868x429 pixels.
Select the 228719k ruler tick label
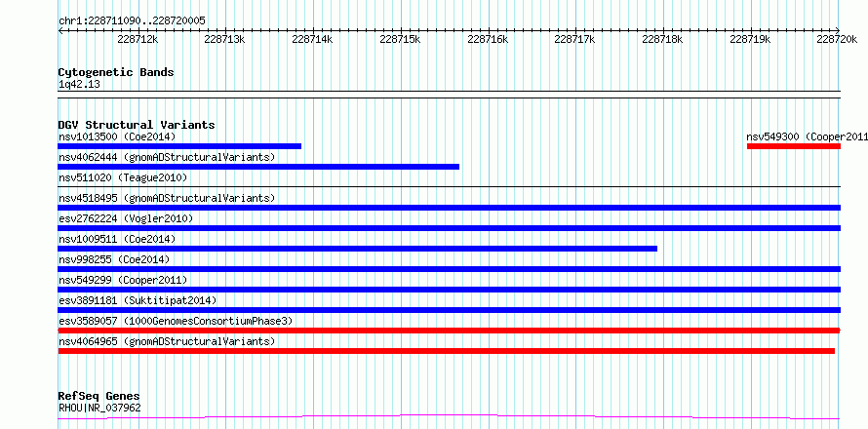[x=750, y=39]
